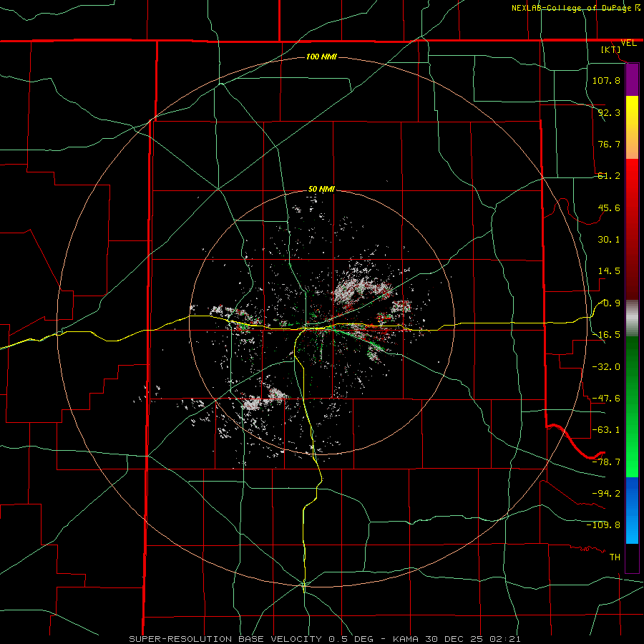Click the -94.2 scale value

coord(606,494)
